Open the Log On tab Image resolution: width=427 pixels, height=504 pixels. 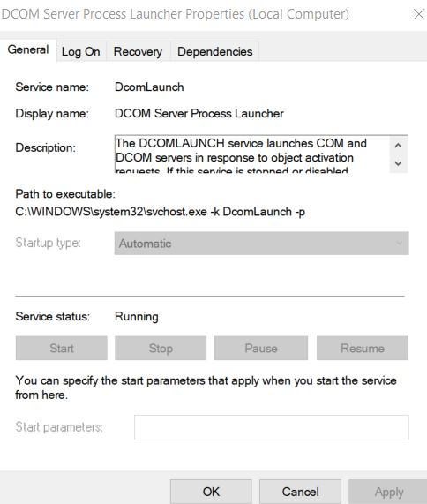(x=81, y=51)
